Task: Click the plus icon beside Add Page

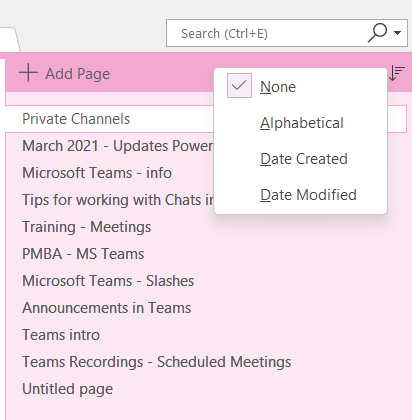Action: pos(28,73)
